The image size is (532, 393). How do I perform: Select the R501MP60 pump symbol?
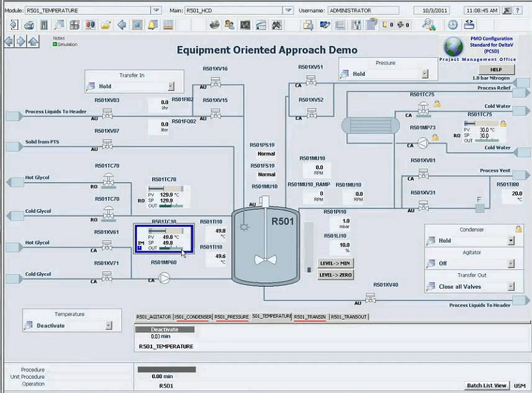tap(164, 278)
